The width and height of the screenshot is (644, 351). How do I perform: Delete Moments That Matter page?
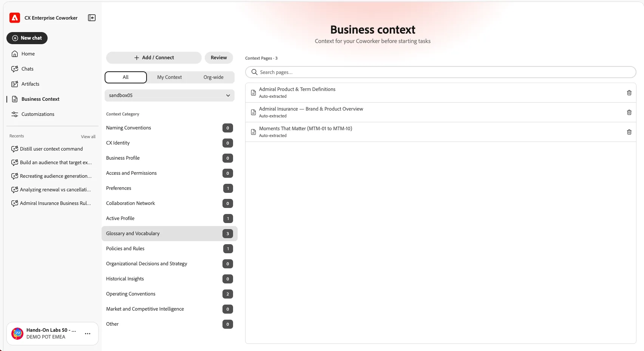coord(629,132)
